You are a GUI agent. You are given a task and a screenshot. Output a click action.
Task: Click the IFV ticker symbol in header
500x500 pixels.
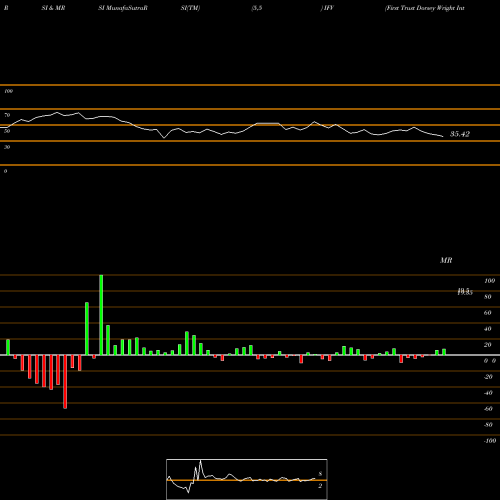tap(328, 8)
